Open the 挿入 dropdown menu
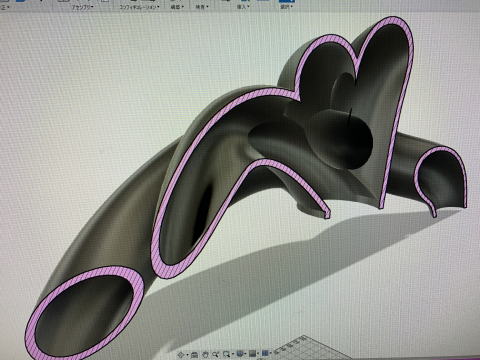This screenshot has width=480, height=360. 243,6
